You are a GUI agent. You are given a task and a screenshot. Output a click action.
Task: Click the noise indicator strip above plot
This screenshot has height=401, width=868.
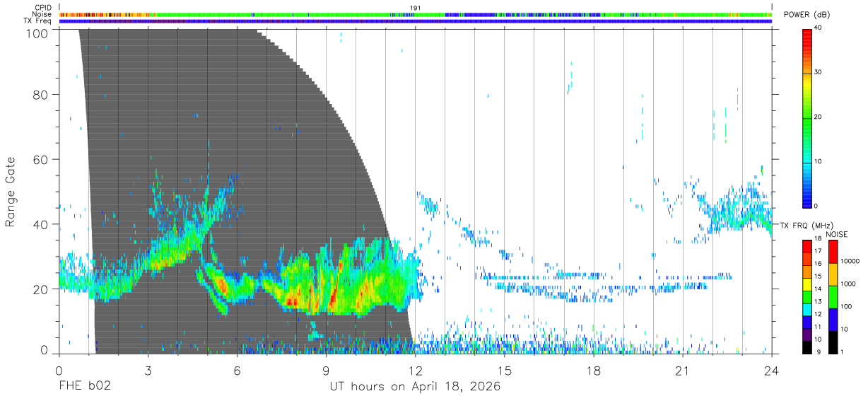coord(416,14)
